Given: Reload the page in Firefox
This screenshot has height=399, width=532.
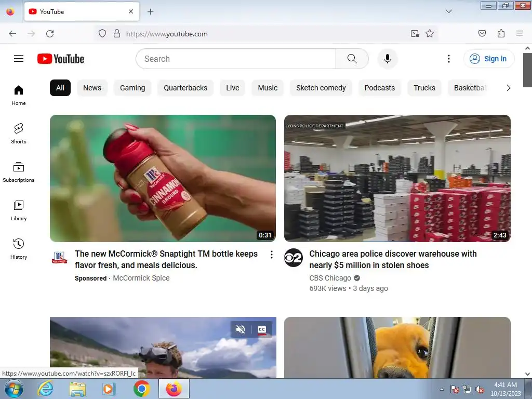Looking at the screenshot, I should coord(50,34).
